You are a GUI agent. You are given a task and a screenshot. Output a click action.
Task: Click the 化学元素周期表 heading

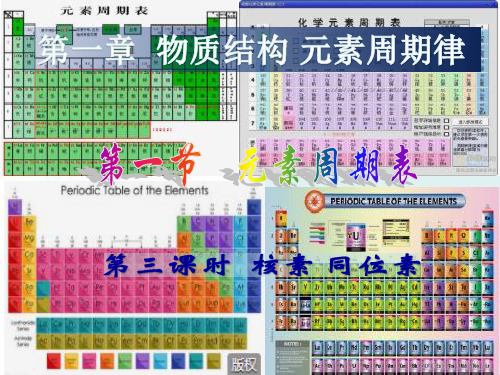pos(349,22)
